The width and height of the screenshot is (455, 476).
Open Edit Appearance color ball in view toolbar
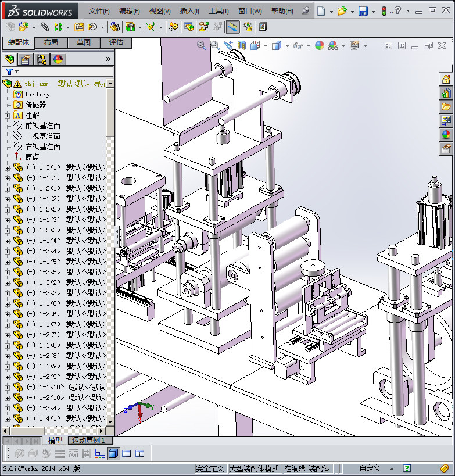[320, 45]
